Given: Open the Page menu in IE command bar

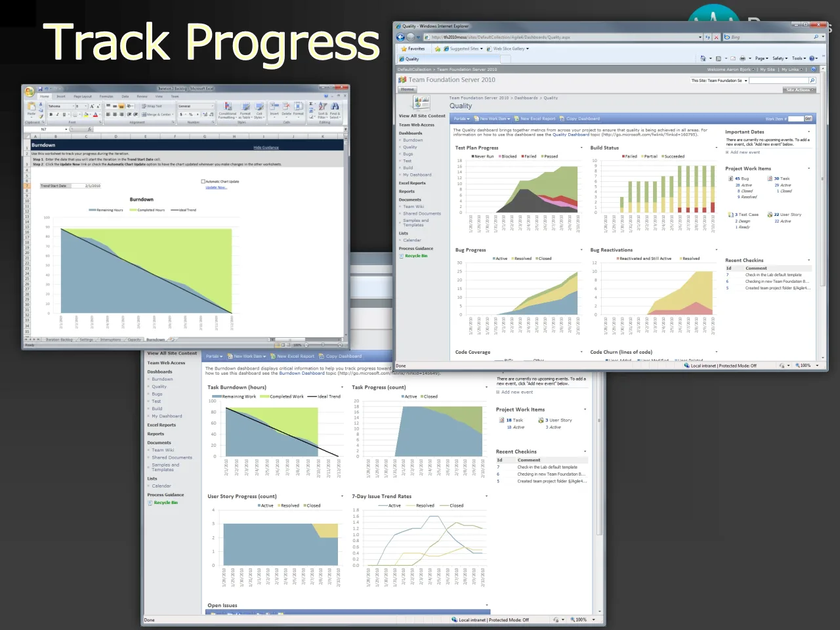Looking at the screenshot, I should click(761, 58).
